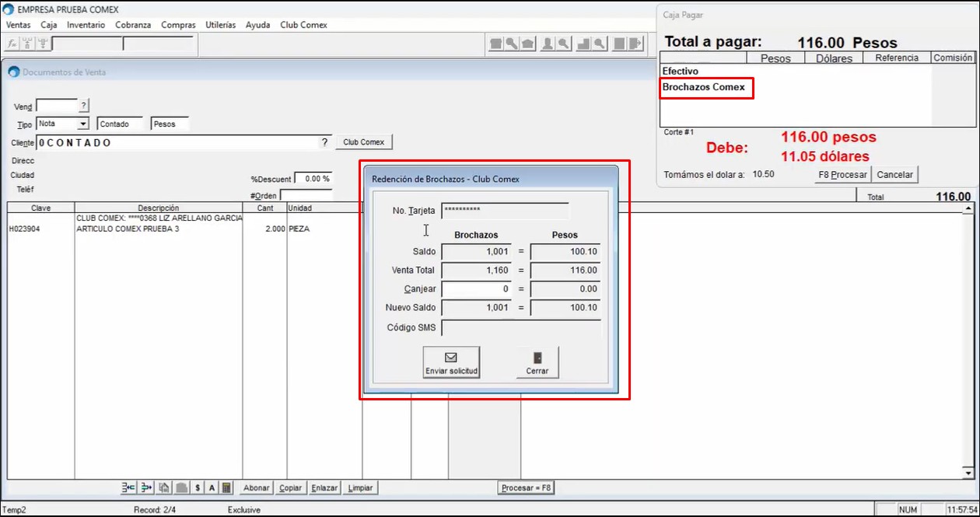980x517 pixels.
Task: Click the Copiar button
Action: pyautogui.click(x=291, y=487)
